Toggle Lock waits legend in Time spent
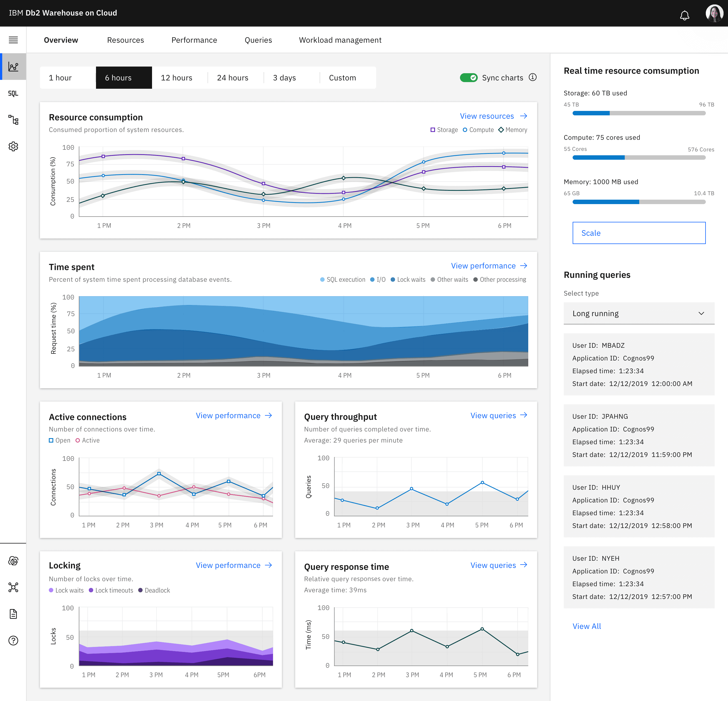 [408, 280]
